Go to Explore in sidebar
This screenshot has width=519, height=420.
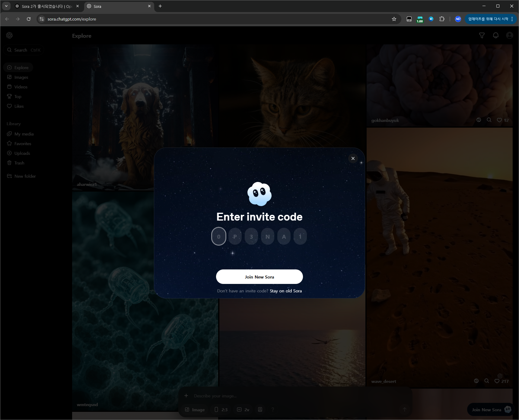(x=18, y=68)
